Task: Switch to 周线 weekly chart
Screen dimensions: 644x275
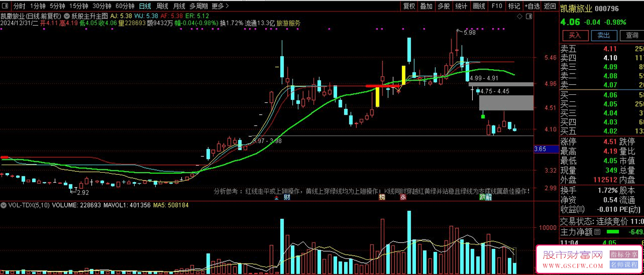Action: (163, 6)
